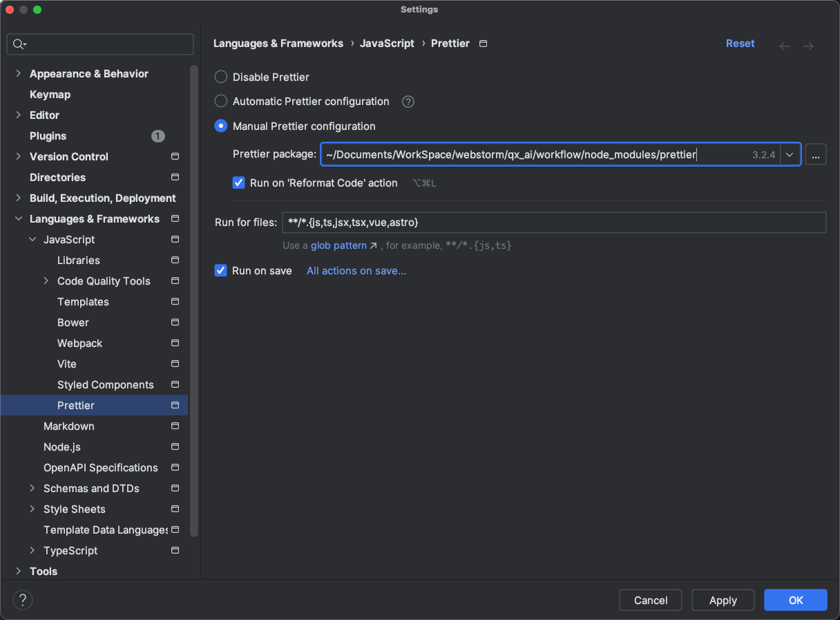The width and height of the screenshot is (840, 620).
Task: Click project icon on Webpack row
Action: [175, 344]
